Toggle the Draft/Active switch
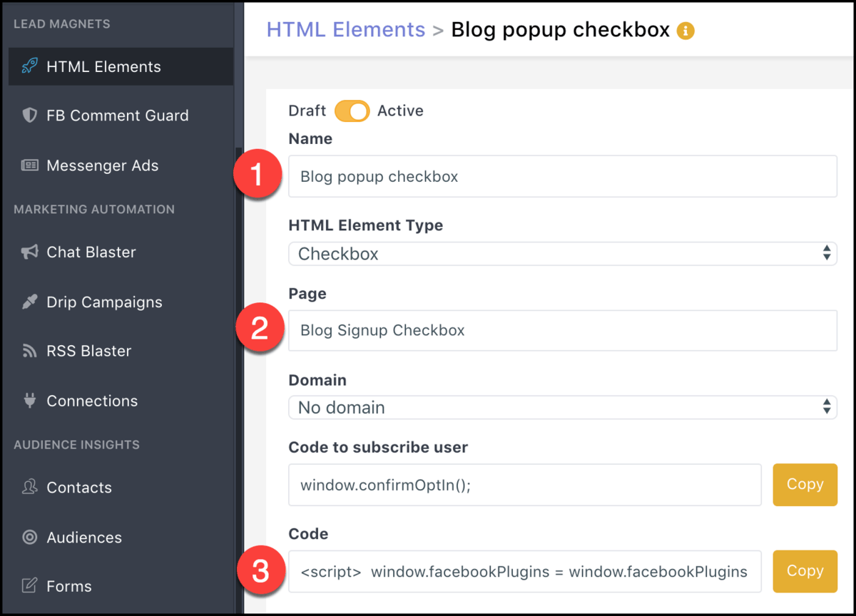The width and height of the screenshot is (856, 616). [x=352, y=111]
